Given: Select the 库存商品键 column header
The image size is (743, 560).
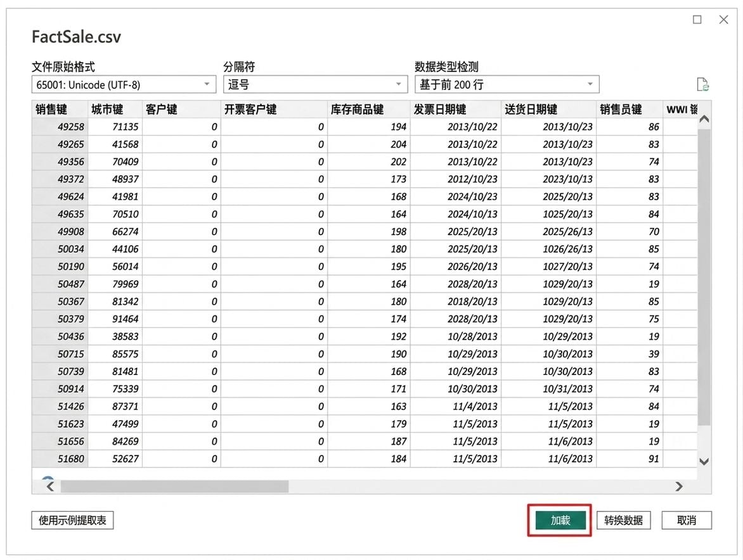Looking at the screenshot, I should point(369,110).
